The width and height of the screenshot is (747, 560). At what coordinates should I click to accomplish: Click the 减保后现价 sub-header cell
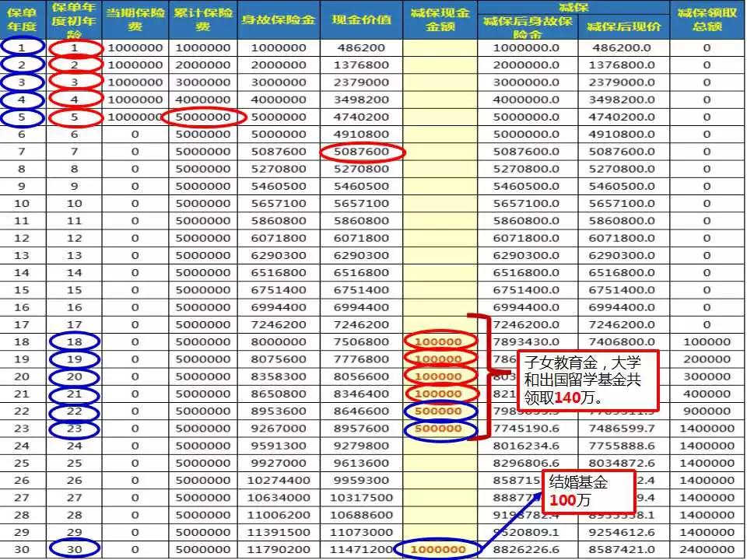(x=624, y=27)
